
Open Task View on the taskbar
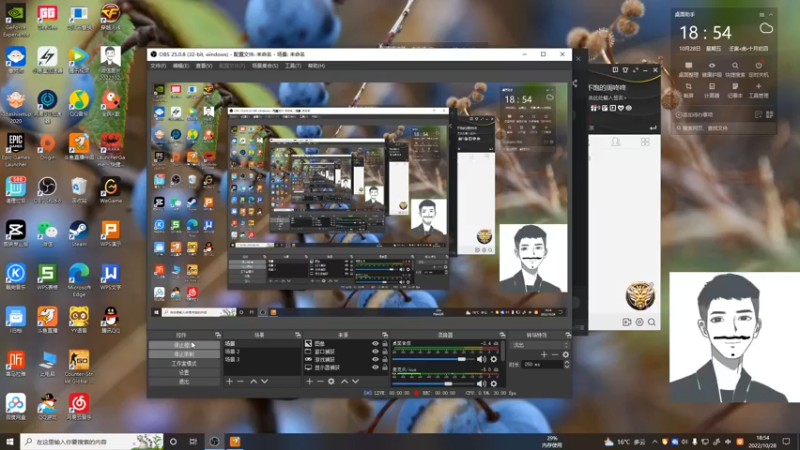(193, 441)
